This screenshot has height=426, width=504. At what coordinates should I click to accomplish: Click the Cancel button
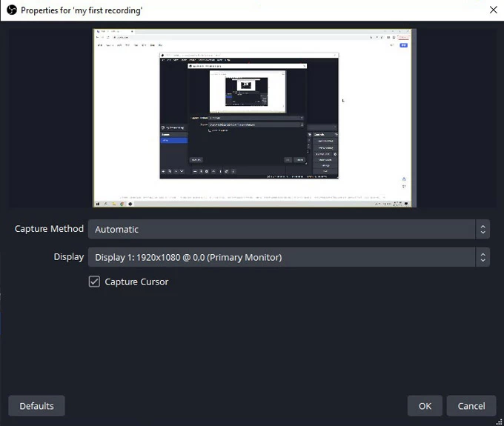[x=471, y=406]
